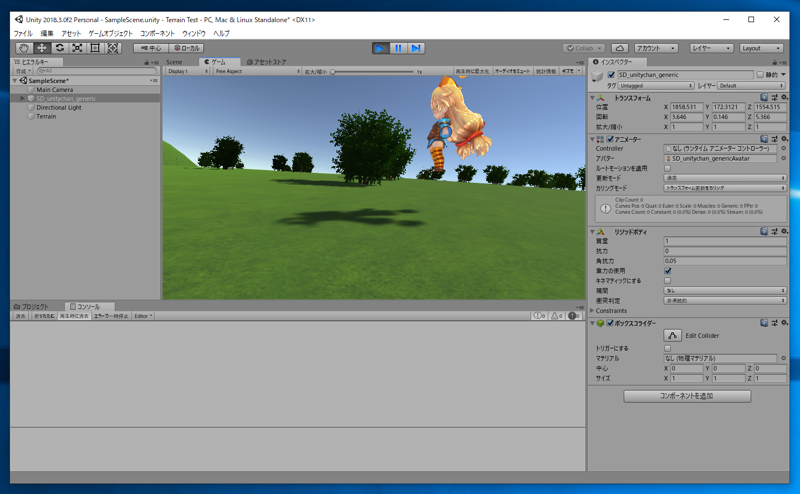Toggle the Local handle rotation button

point(186,48)
